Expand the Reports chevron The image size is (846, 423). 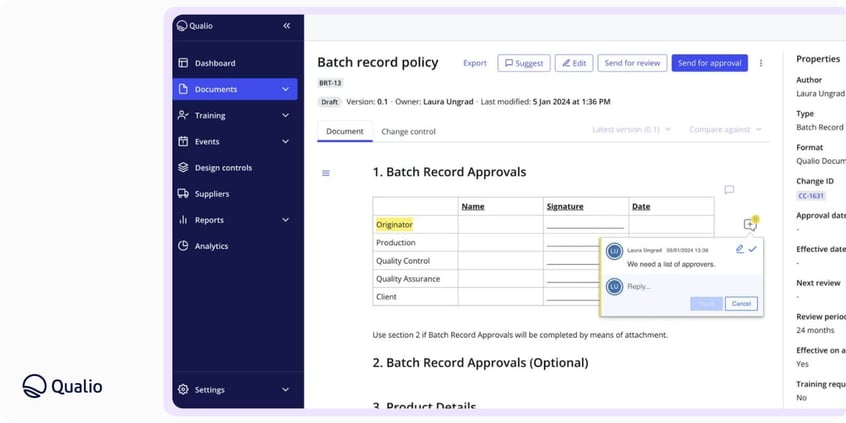click(285, 220)
